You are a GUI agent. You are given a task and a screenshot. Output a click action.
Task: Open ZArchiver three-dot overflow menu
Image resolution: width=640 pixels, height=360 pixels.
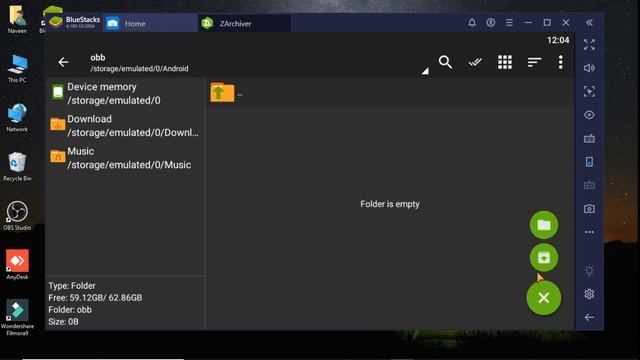(x=560, y=62)
